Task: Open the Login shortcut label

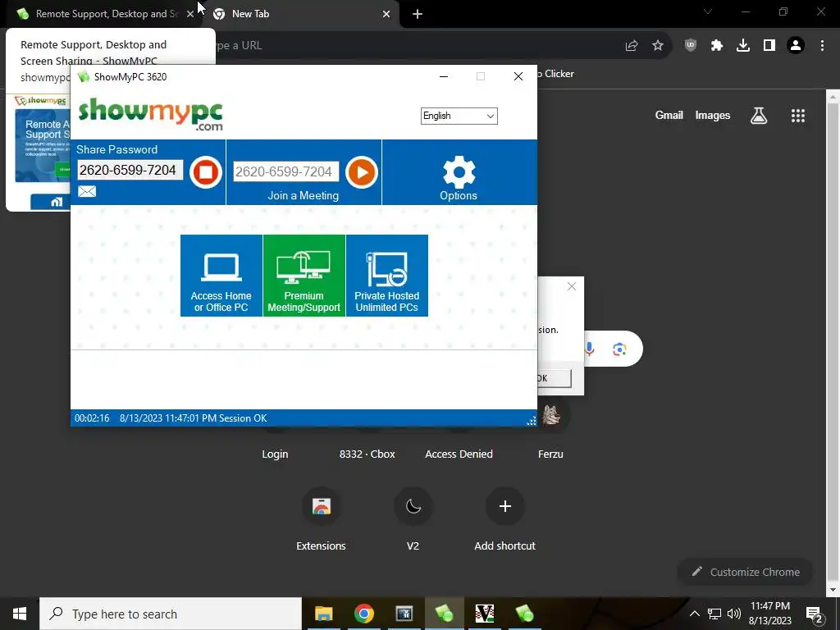Action: (x=275, y=454)
